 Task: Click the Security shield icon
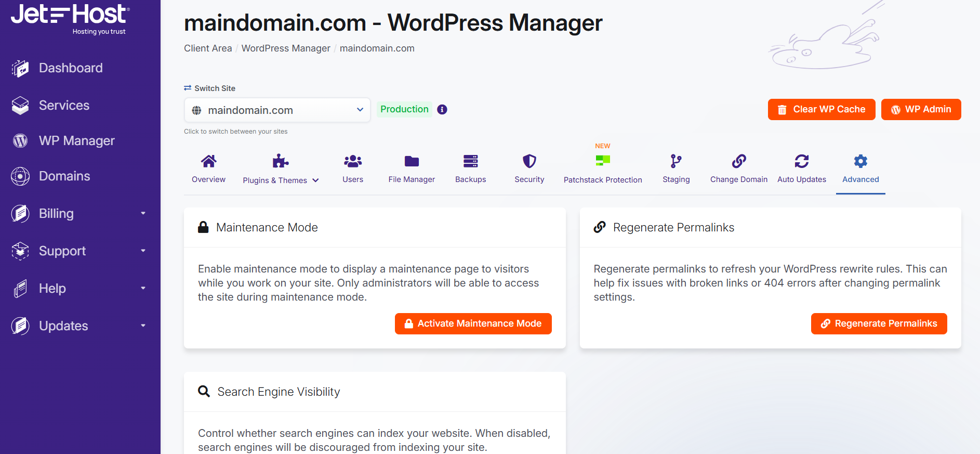pyautogui.click(x=529, y=161)
